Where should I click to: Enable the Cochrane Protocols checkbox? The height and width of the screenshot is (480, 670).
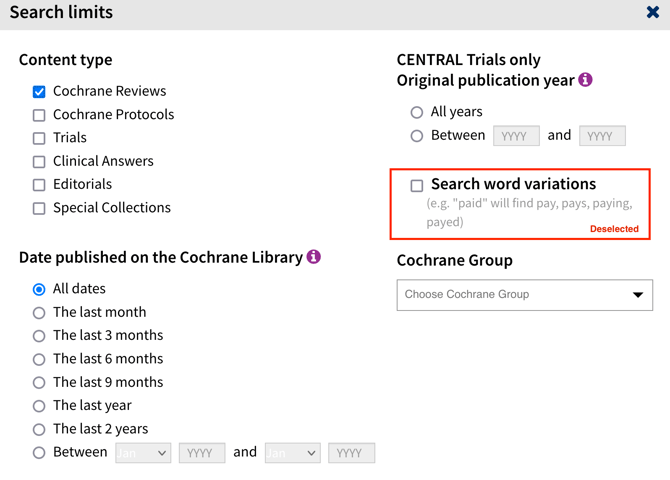click(39, 115)
